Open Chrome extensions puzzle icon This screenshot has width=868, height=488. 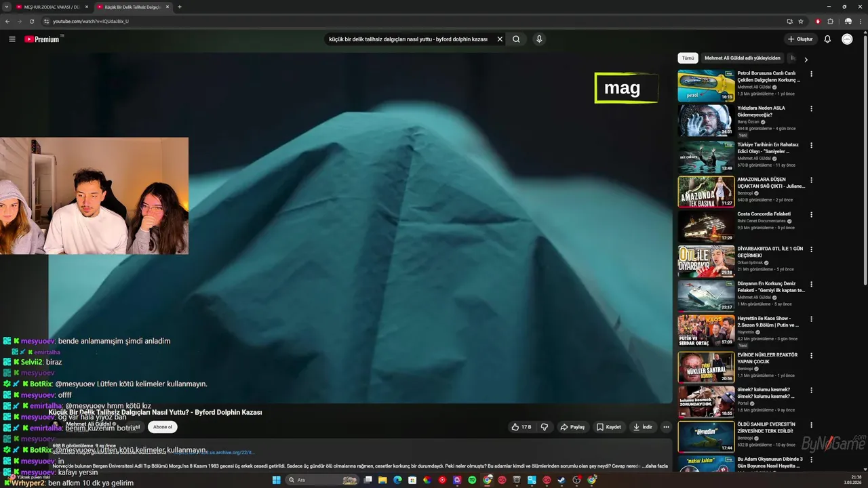pyautogui.click(x=830, y=21)
